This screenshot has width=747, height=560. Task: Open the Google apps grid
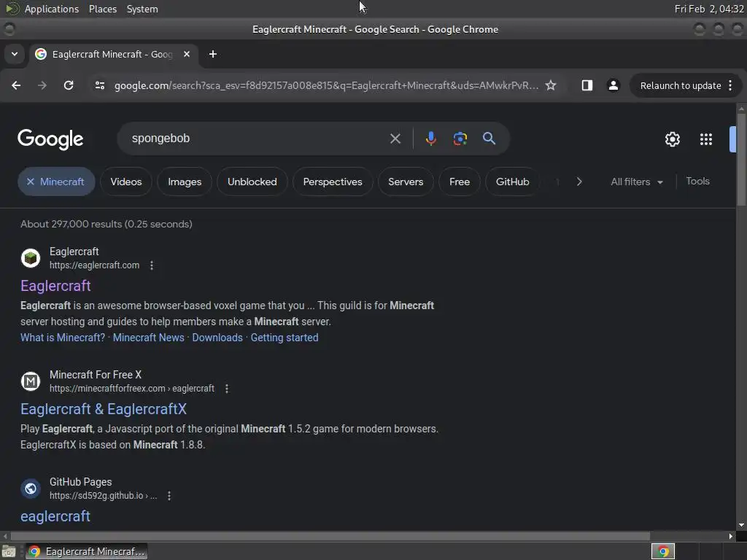click(x=706, y=139)
